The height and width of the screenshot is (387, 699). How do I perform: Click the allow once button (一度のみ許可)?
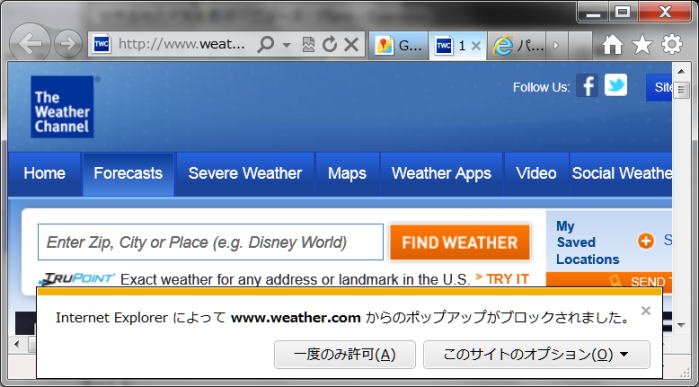click(345, 355)
